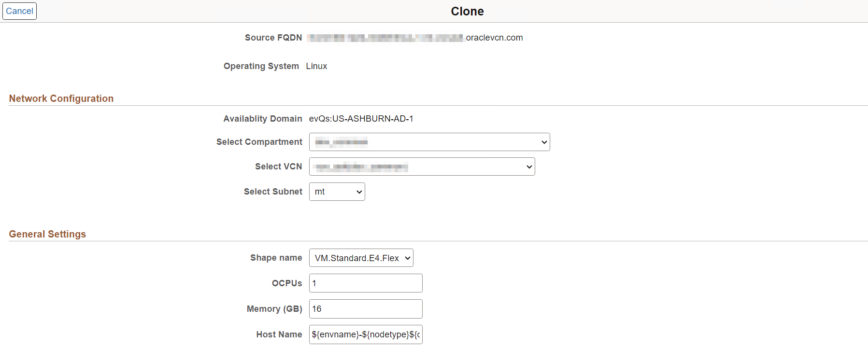The width and height of the screenshot is (868, 348).
Task: Click the Source FQDN label
Action: click(x=273, y=38)
